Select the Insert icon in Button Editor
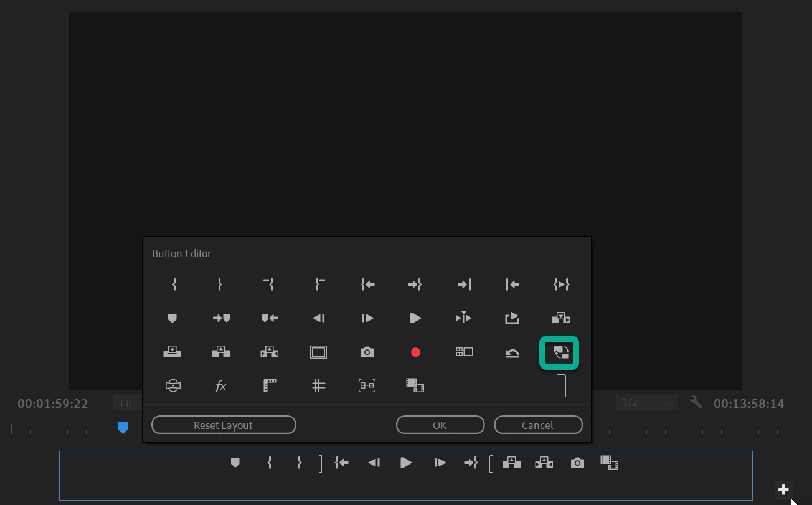Image resolution: width=812 pixels, height=505 pixels. tap(561, 318)
